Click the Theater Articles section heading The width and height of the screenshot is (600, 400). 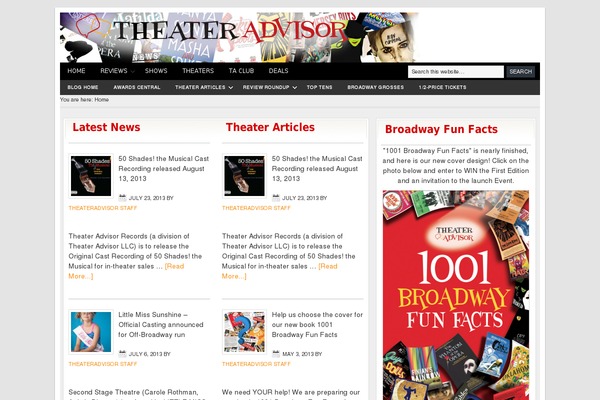pyautogui.click(x=270, y=127)
